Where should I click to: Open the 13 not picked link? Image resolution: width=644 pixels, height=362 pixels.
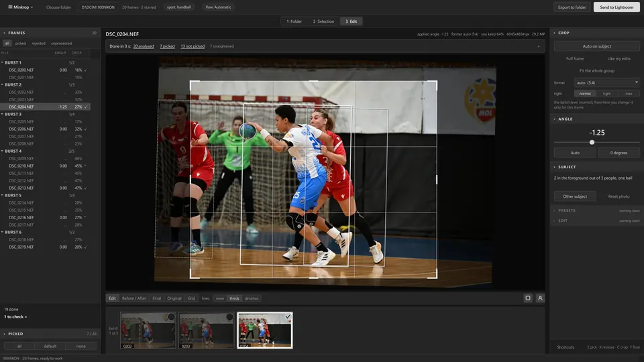193,46
